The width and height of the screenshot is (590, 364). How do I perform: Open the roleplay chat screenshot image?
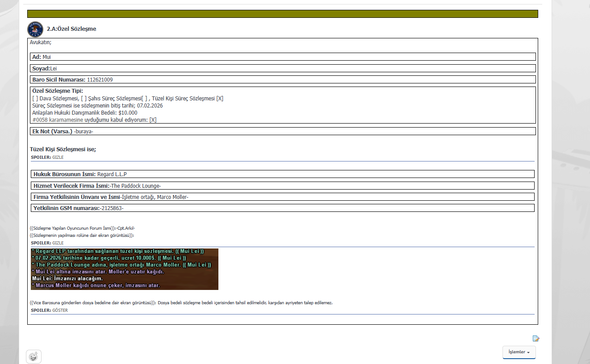point(125,269)
